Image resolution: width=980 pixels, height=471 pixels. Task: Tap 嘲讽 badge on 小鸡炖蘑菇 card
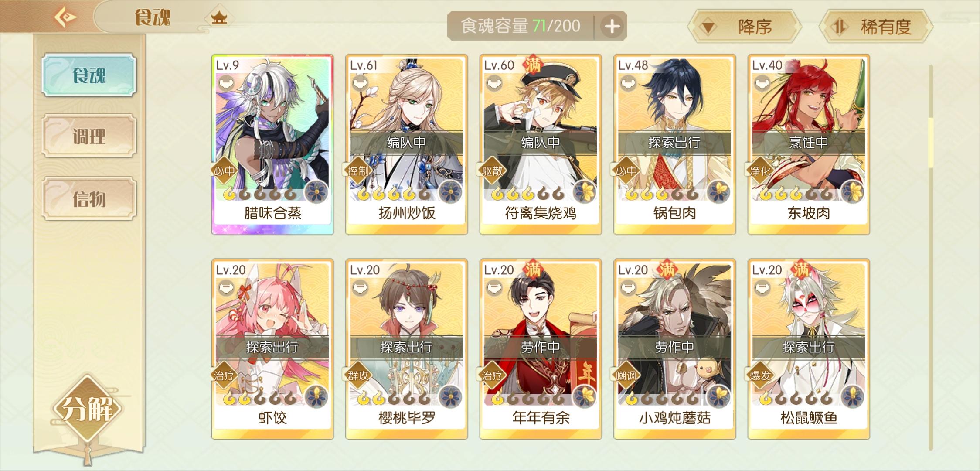(626, 375)
